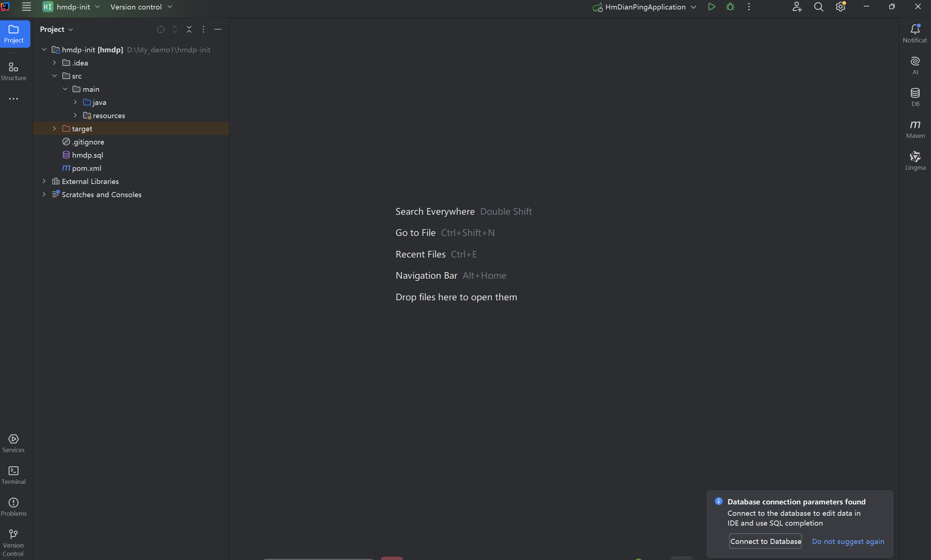Open the Maven tool window
This screenshot has width=931, height=560.
point(915,129)
